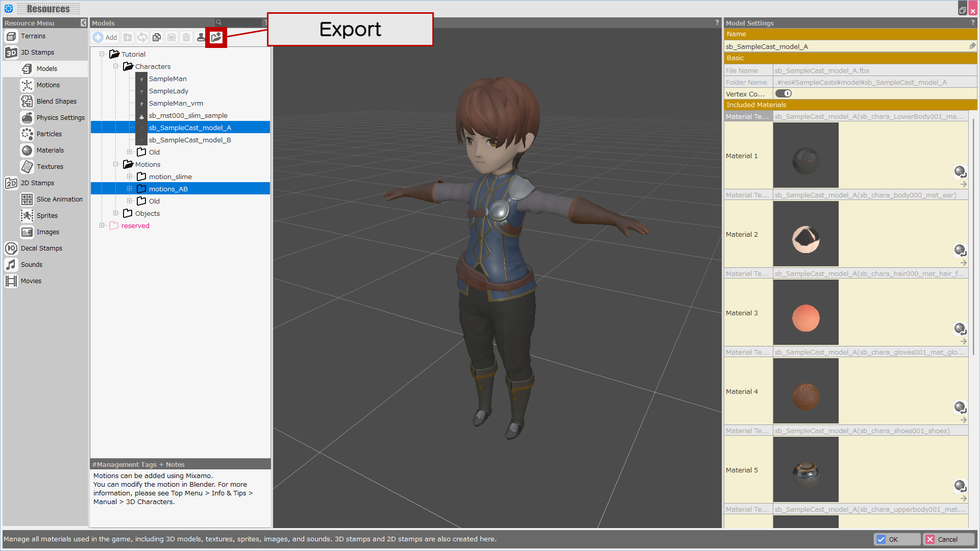980x551 pixels.
Task: Select Textures in the resource menu
Action: 50,166
